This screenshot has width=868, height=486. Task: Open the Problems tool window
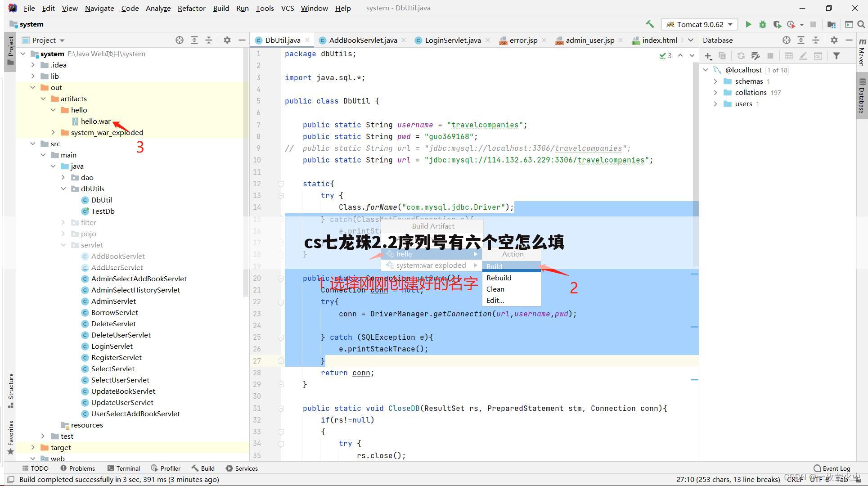tap(77, 468)
